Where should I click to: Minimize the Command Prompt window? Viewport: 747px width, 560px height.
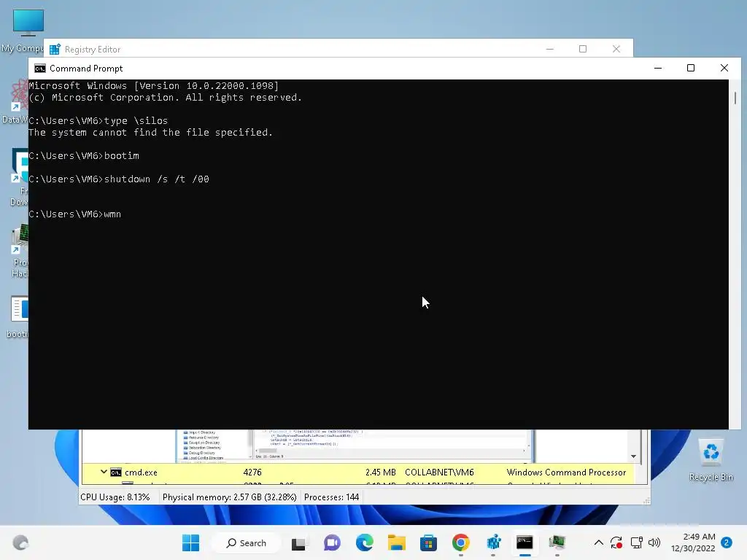(x=658, y=68)
